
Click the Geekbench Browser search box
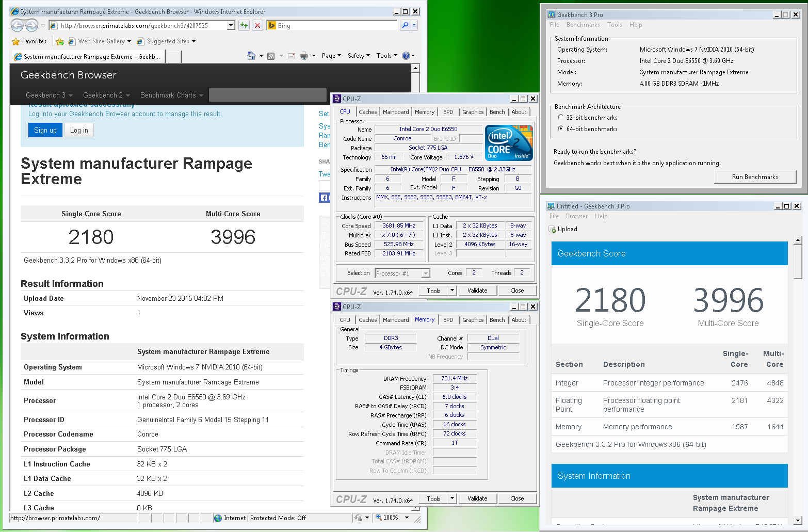pos(268,95)
